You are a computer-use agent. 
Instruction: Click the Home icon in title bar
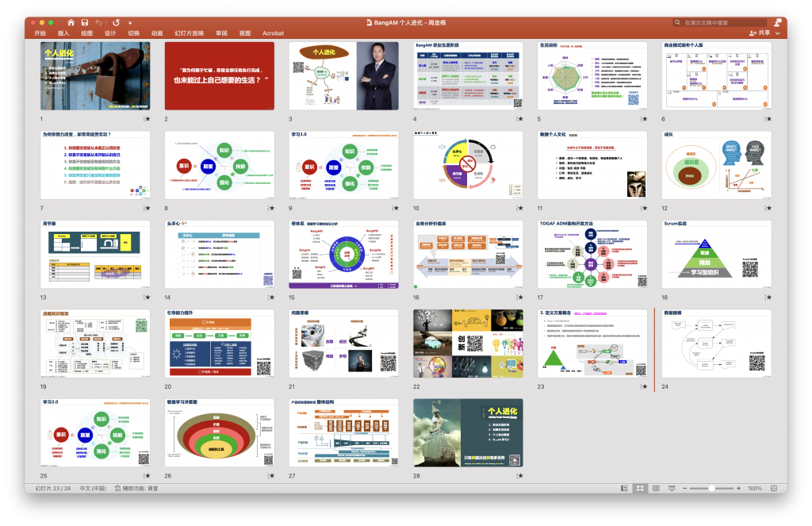pyautogui.click(x=71, y=22)
